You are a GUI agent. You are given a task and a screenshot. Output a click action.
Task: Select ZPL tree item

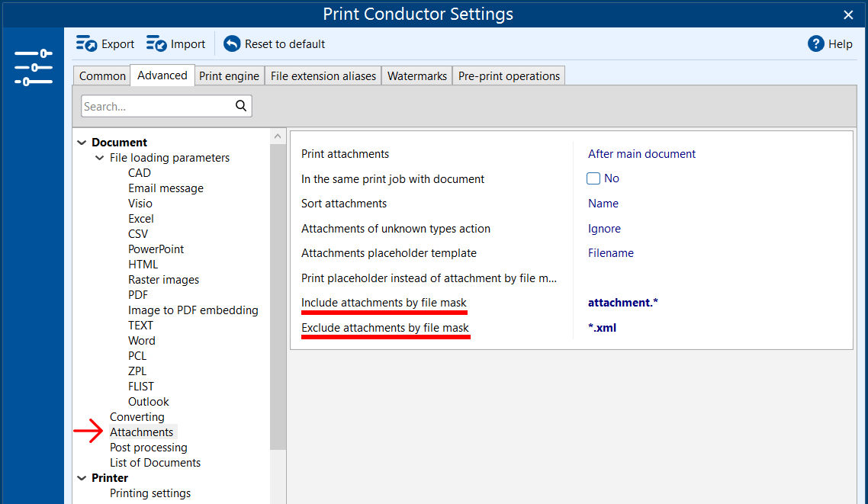pyautogui.click(x=137, y=371)
